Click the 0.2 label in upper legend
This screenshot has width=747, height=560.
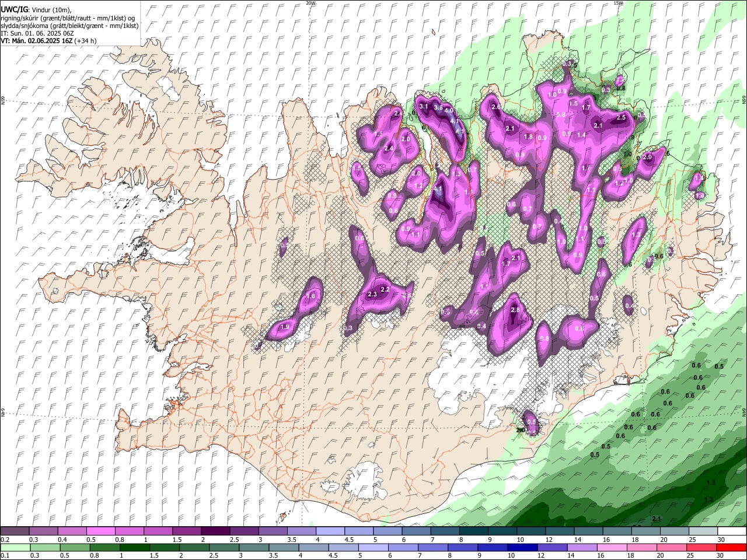click(x=5, y=540)
